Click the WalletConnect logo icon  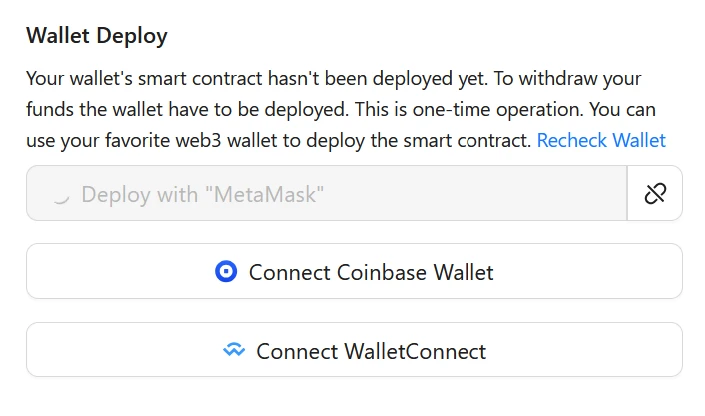click(x=234, y=351)
